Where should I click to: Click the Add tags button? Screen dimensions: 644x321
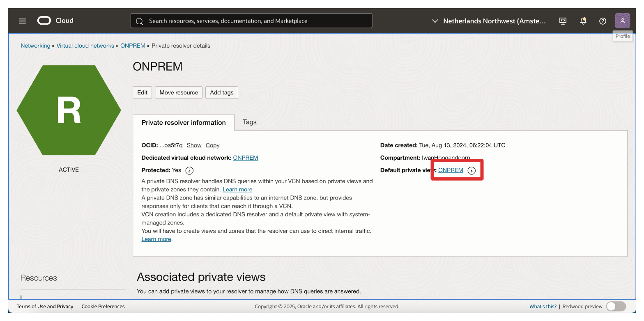pyautogui.click(x=221, y=92)
